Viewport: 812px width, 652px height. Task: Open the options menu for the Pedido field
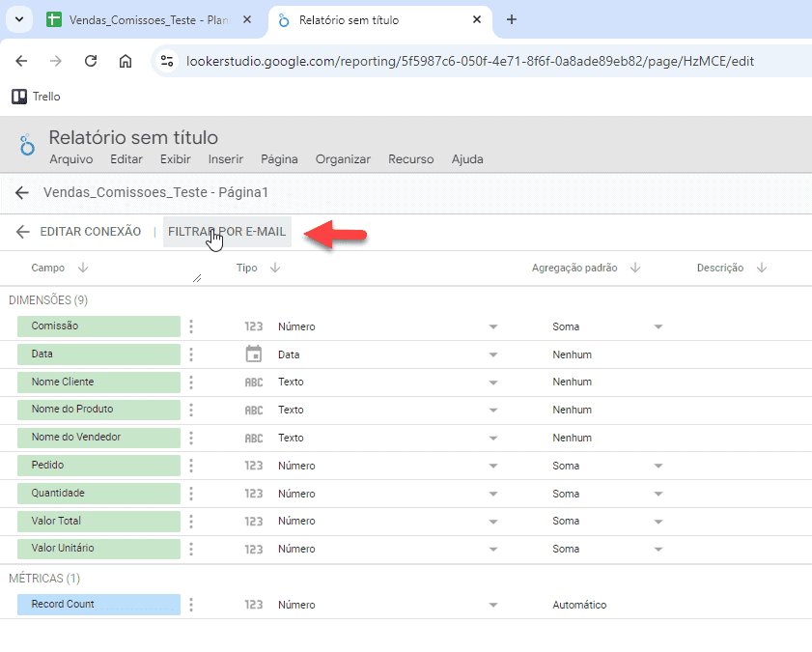(x=191, y=466)
